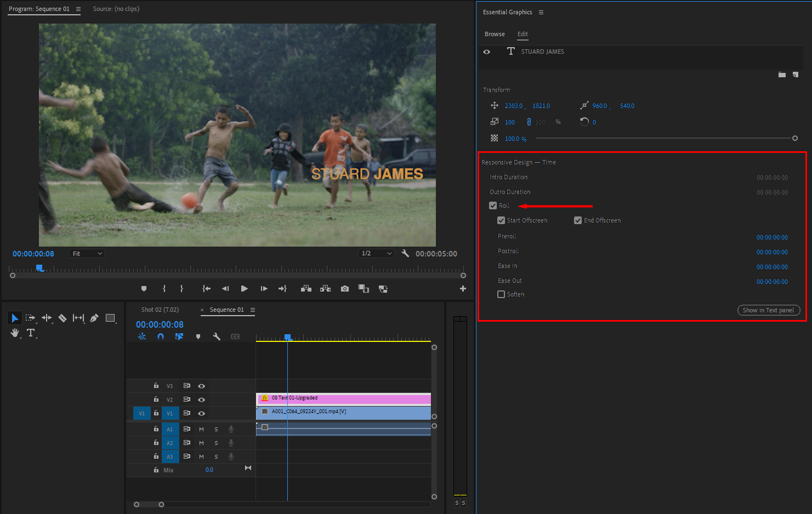Enable the Soften checkbox
The width and height of the screenshot is (812, 514).
[501, 294]
